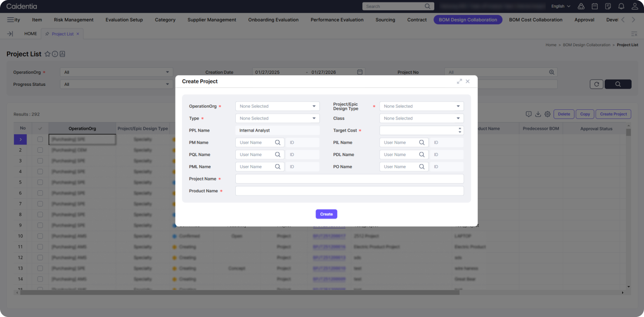Open the calendar icon in top bar
The width and height of the screenshot is (644, 317).
pos(594,6)
